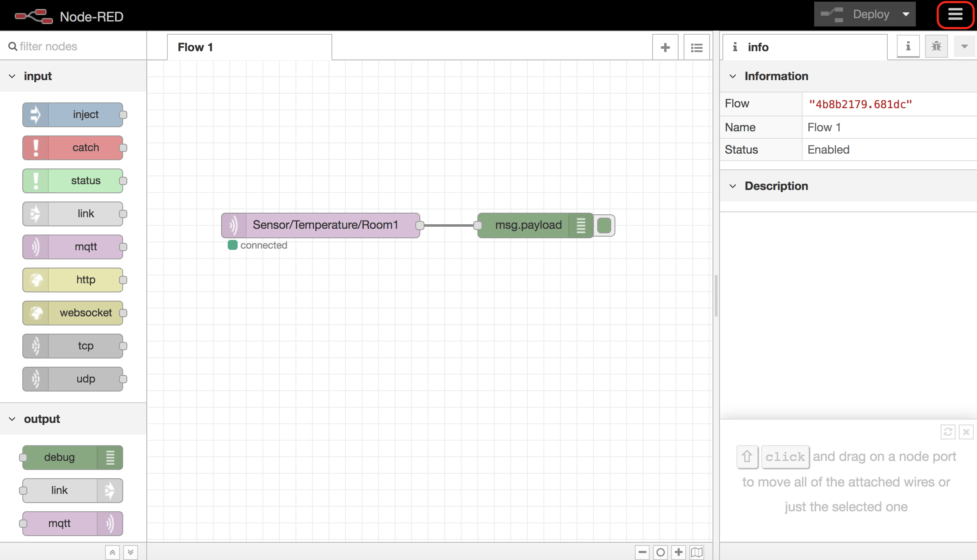Add a new flow tab
The height and width of the screenshot is (560, 977).
tap(665, 47)
